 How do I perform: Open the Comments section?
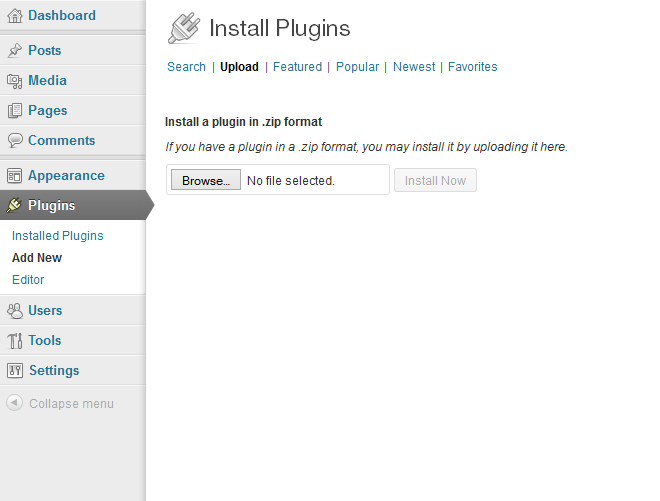[61, 141]
